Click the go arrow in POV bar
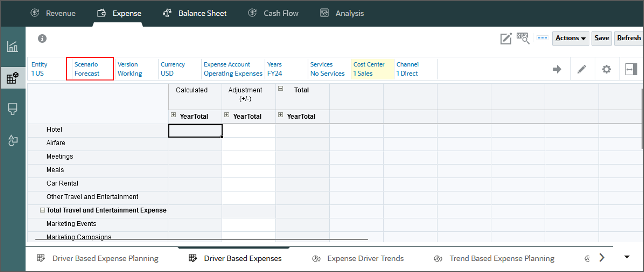Viewport: 644px width, 272px height. pos(557,69)
